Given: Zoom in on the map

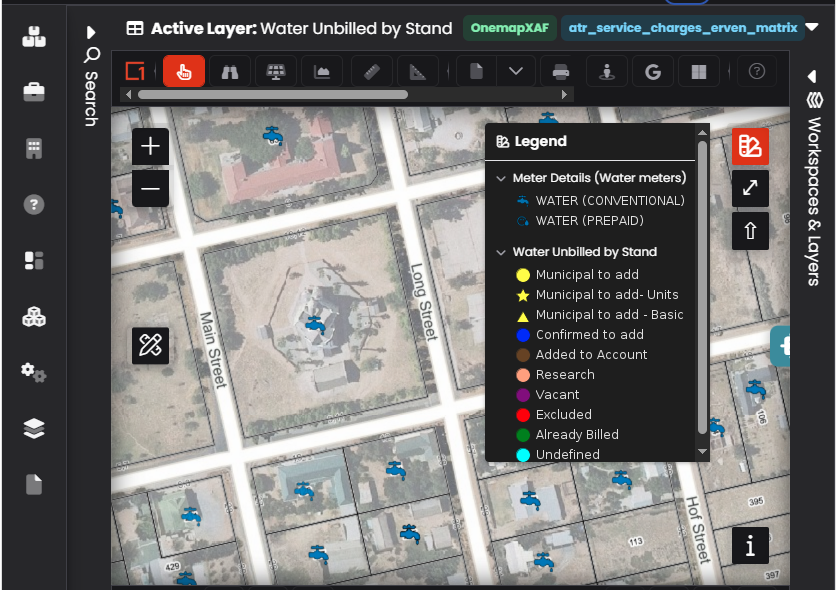Looking at the screenshot, I should 151,146.
